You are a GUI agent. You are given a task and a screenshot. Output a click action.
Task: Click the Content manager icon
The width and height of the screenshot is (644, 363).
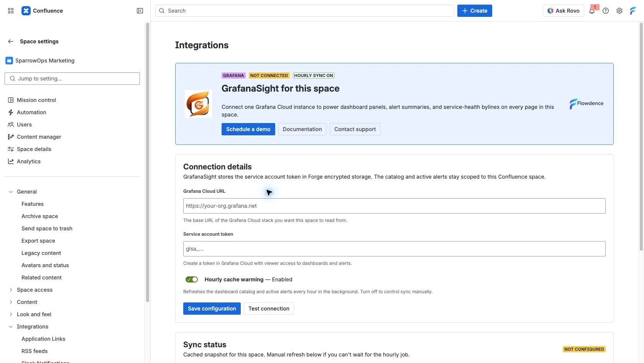[x=11, y=137]
